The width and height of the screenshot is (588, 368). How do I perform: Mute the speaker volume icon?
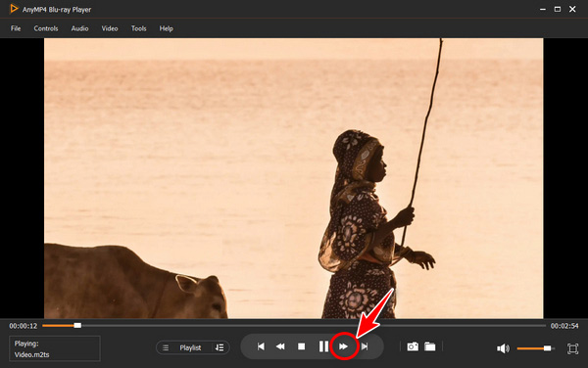pyautogui.click(x=503, y=348)
